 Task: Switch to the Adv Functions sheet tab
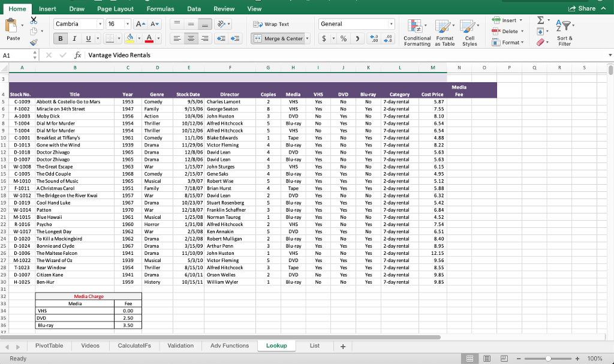[x=230, y=345]
